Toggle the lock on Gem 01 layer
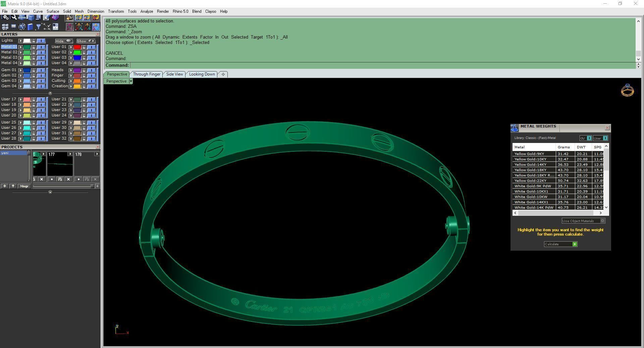 pos(34,70)
